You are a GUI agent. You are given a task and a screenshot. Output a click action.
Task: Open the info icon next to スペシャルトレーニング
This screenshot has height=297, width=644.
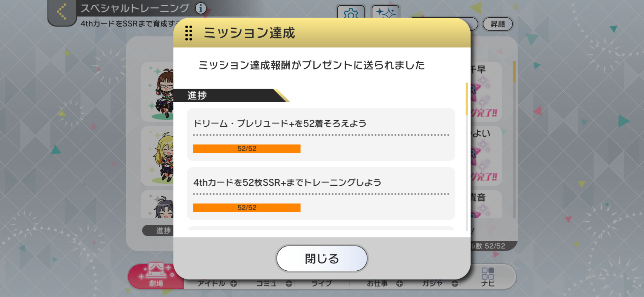(x=201, y=8)
